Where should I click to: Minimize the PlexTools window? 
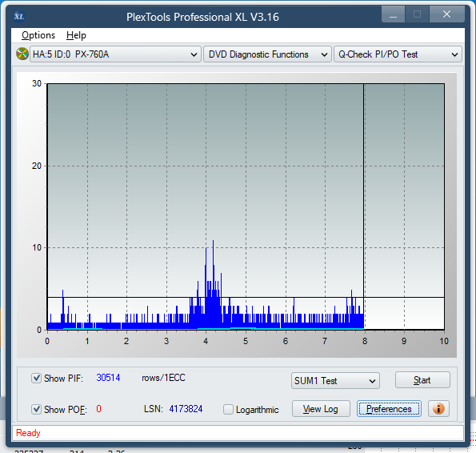[393, 14]
